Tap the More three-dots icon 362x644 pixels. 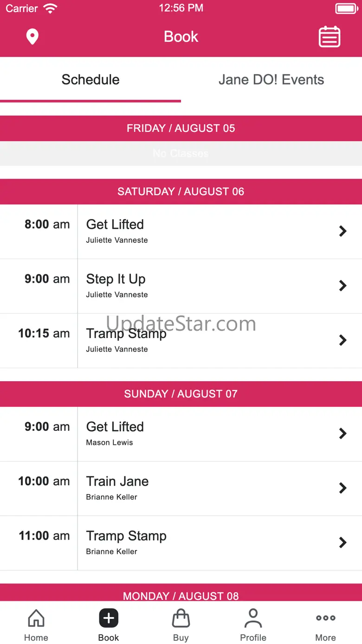click(325, 618)
